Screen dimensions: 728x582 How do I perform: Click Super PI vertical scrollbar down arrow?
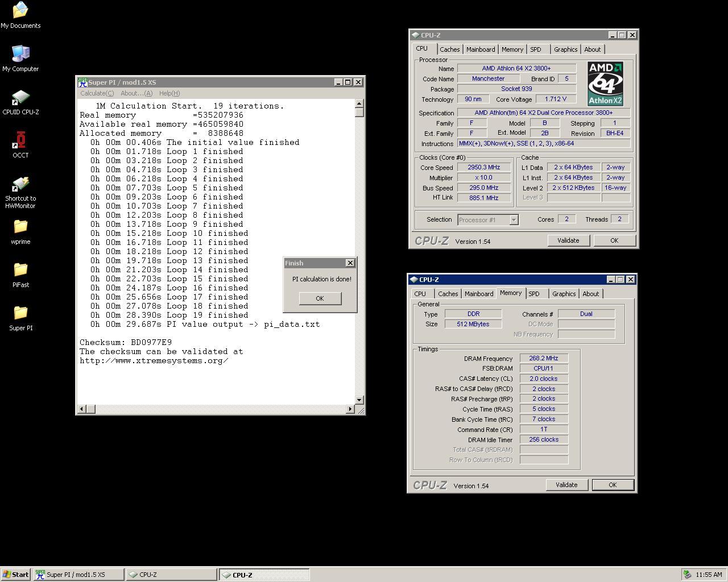coord(359,400)
